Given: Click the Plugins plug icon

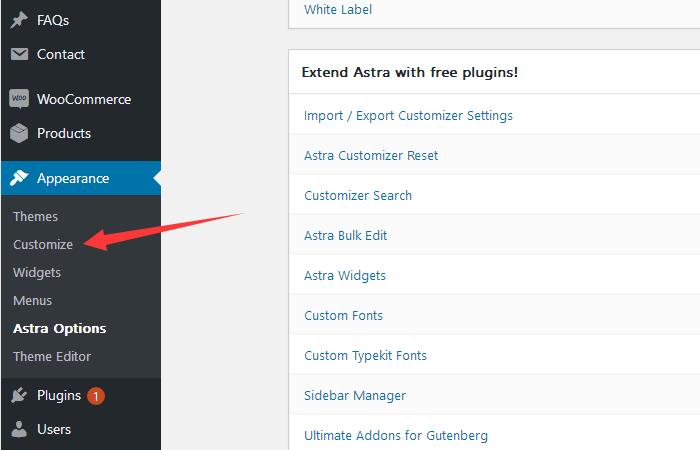Looking at the screenshot, I should 19,395.
